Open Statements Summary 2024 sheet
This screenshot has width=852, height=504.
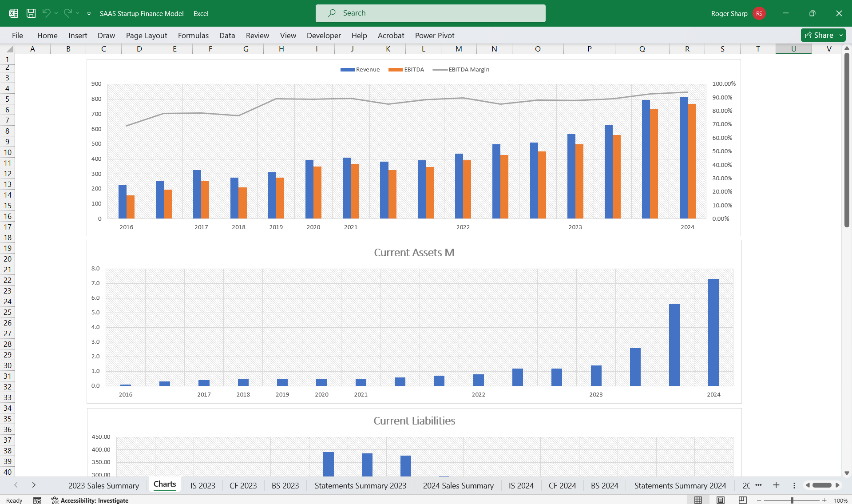click(680, 486)
